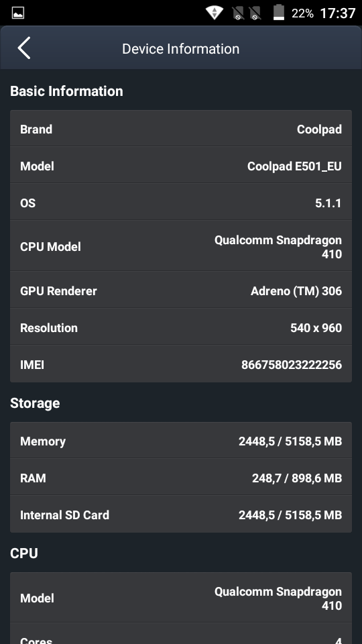Tap the picture notification icon
362x644 pixels.
click(x=18, y=13)
